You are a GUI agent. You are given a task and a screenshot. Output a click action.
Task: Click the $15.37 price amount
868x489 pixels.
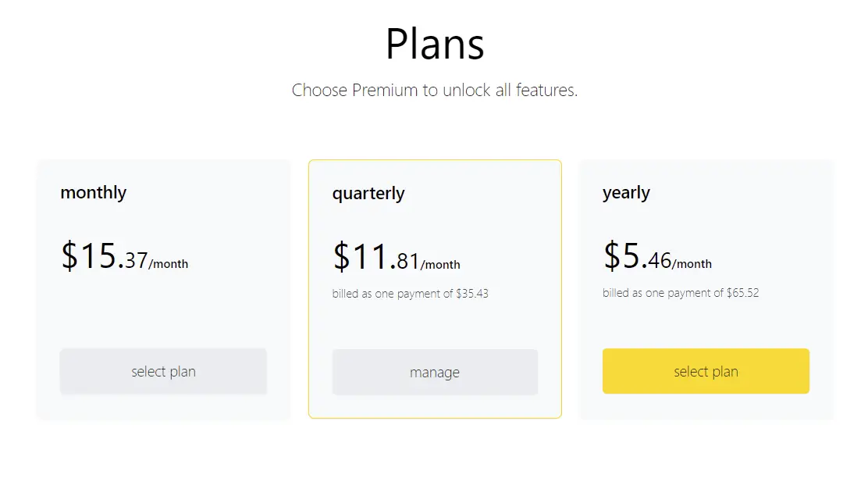click(104, 256)
